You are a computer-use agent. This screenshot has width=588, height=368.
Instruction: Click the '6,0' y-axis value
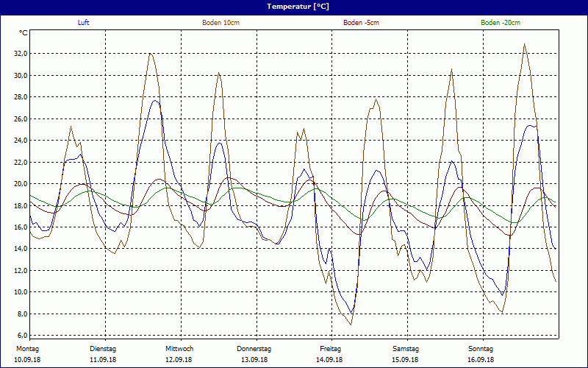click(22, 336)
